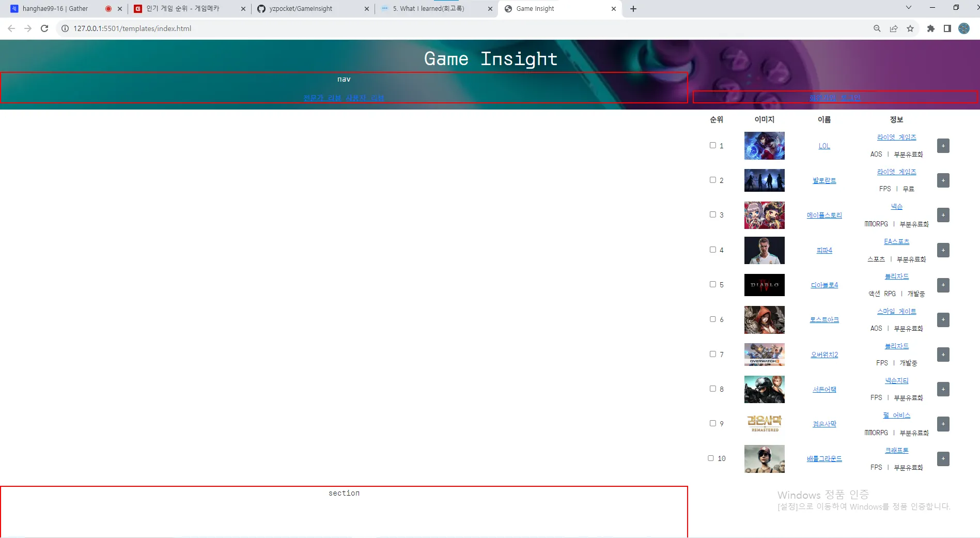Click the plus button in 피파4 row
Screen dimensions: 980x538
pyautogui.click(x=943, y=250)
